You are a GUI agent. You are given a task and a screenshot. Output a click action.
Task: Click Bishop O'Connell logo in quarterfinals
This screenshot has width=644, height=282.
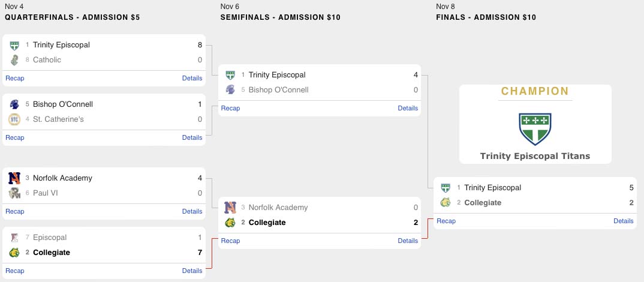[14, 104]
